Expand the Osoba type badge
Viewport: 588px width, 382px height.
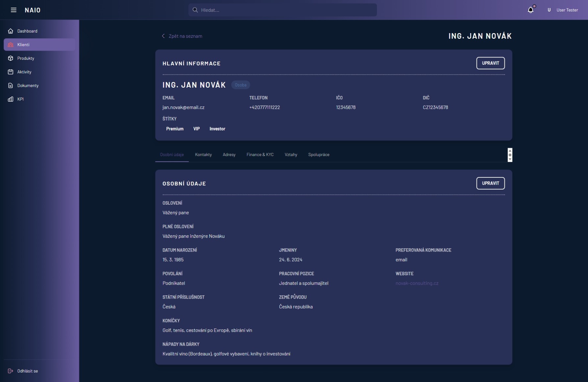[x=240, y=85]
